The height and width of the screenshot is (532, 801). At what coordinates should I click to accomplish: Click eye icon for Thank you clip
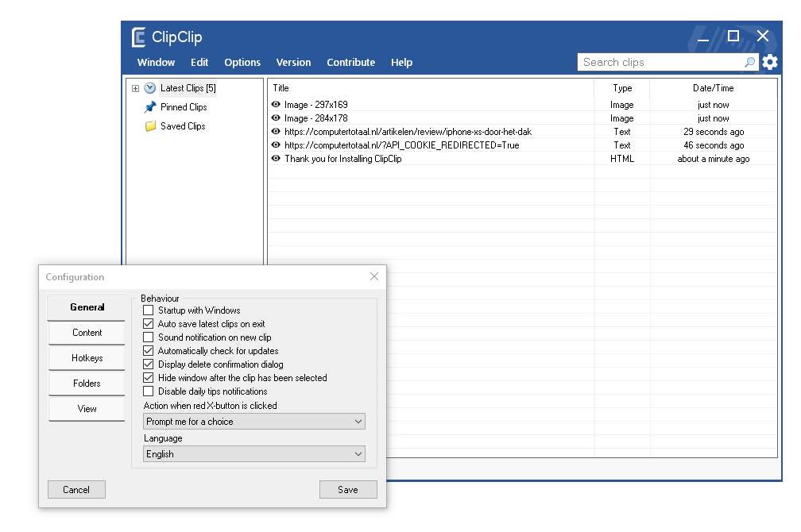(x=276, y=159)
